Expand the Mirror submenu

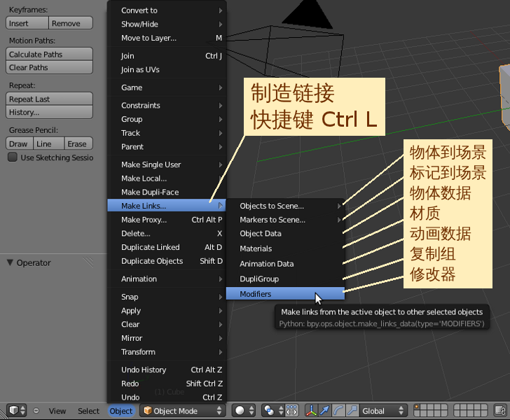tap(167, 338)
